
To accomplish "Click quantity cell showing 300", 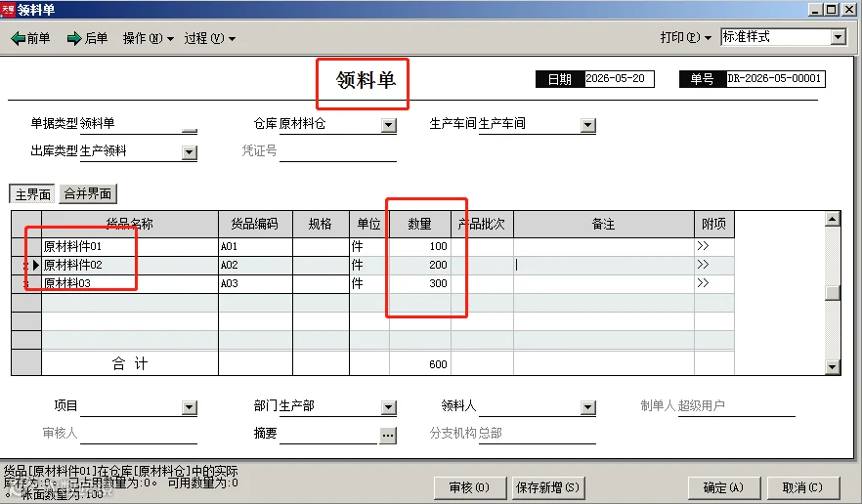I will [420, 283].
